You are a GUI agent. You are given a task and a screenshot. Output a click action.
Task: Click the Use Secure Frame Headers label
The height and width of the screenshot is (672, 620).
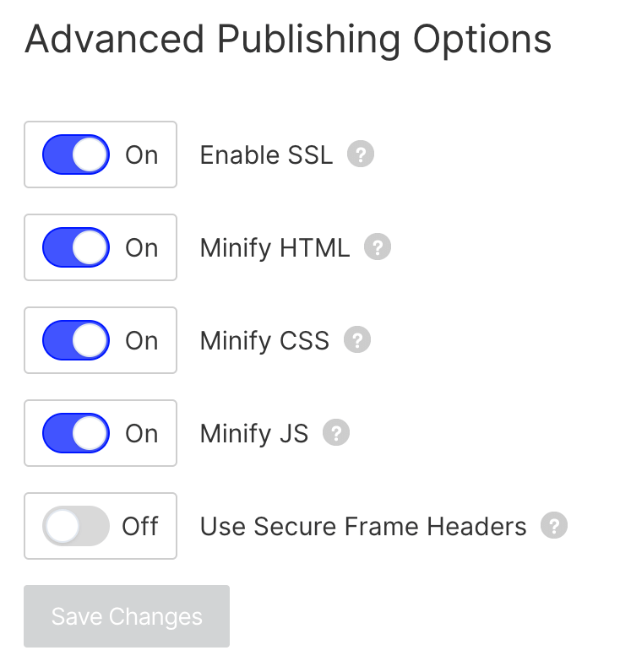click(x=363, y=527)
